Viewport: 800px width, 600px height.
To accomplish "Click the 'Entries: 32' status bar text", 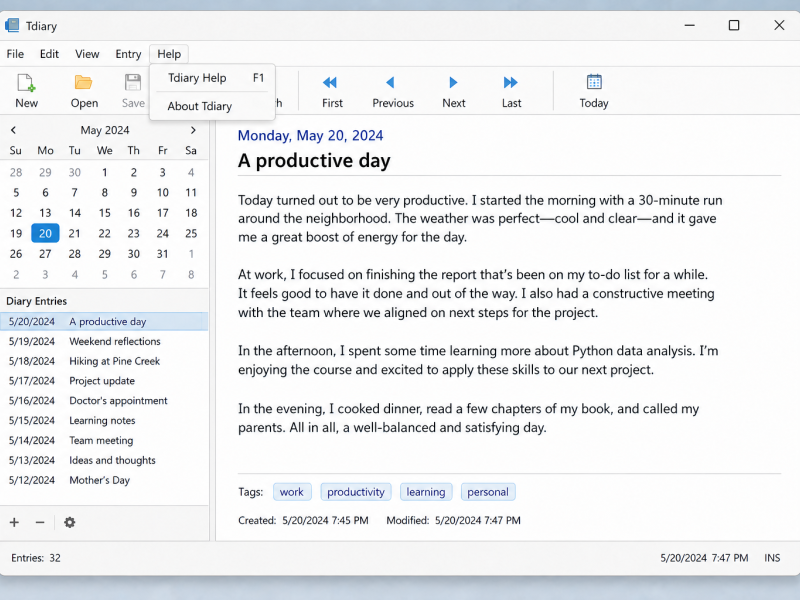I will click(x=36, y=558).
